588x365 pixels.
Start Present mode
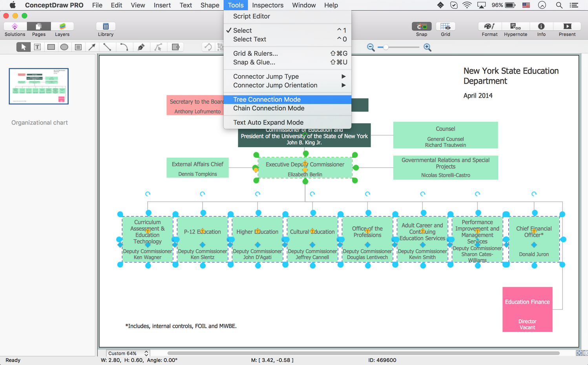click(567, 26)
